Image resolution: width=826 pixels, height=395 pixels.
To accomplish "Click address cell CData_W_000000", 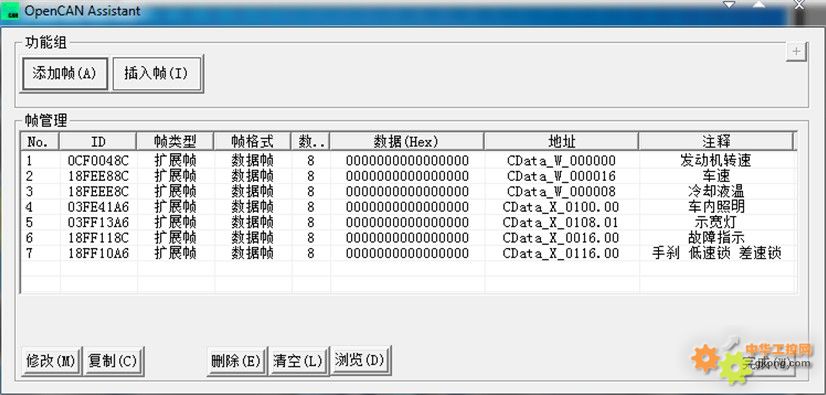I will click(x=561, y=160).
